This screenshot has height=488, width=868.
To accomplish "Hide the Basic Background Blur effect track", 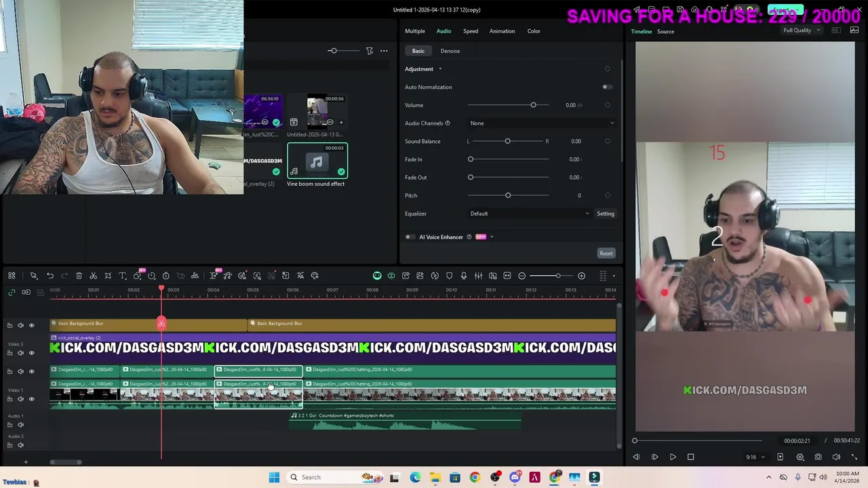I will tap(31, 325).
